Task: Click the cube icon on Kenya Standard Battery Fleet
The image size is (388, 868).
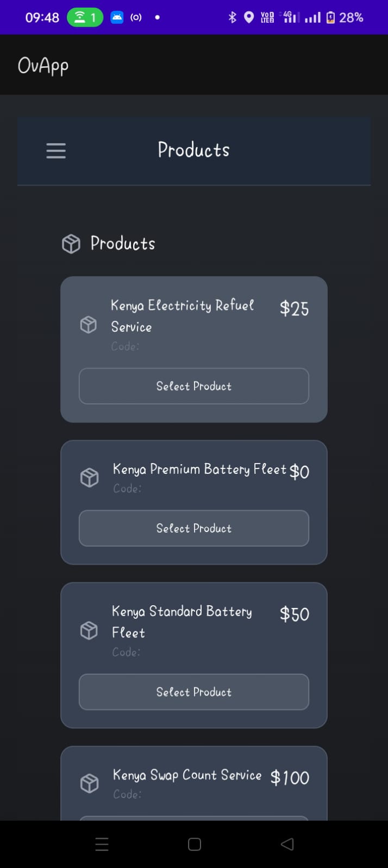Action: click(x=88, y=630)
